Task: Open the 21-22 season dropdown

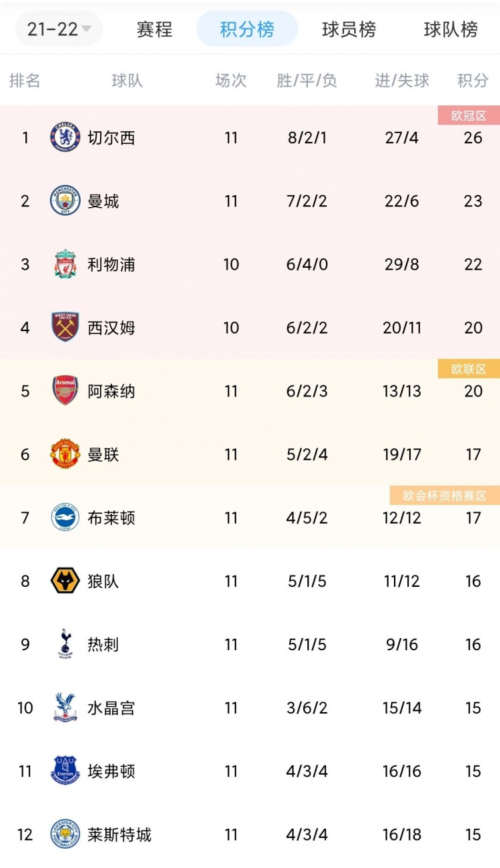Action: pos(59,30)
